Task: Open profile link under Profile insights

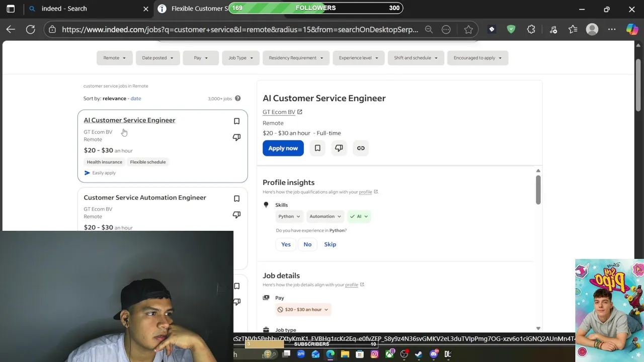Action: pos(366,192)
